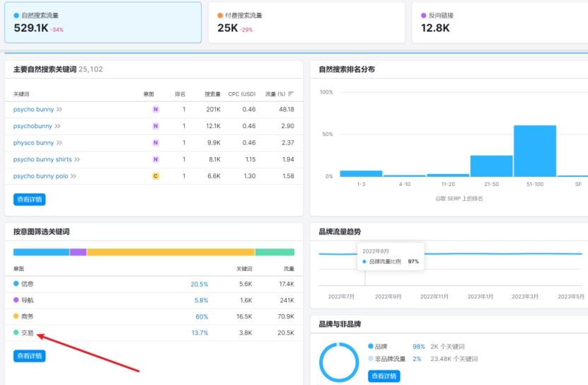
Task: Click the double-arrow icon beside "psycho bunny shirts"
Action: pyautogui.click(x=77, y=159)
